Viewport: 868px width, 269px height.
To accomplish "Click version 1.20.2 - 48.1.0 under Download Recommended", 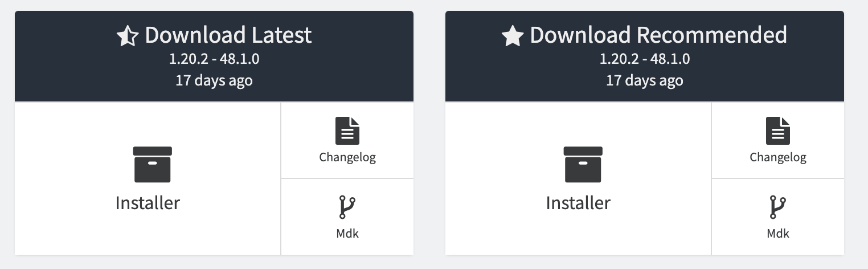I will coord(645,59).
